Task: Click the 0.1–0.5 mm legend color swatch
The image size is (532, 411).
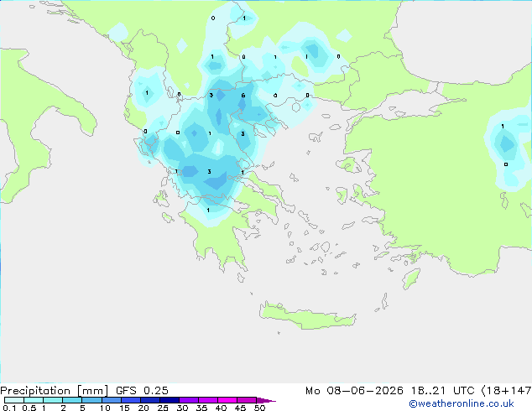Action: (x=14, y=400)
